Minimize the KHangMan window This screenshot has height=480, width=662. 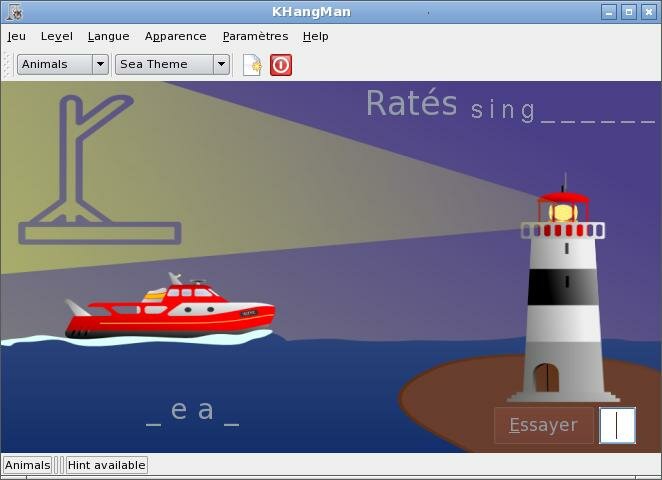[x=609, y=12]
